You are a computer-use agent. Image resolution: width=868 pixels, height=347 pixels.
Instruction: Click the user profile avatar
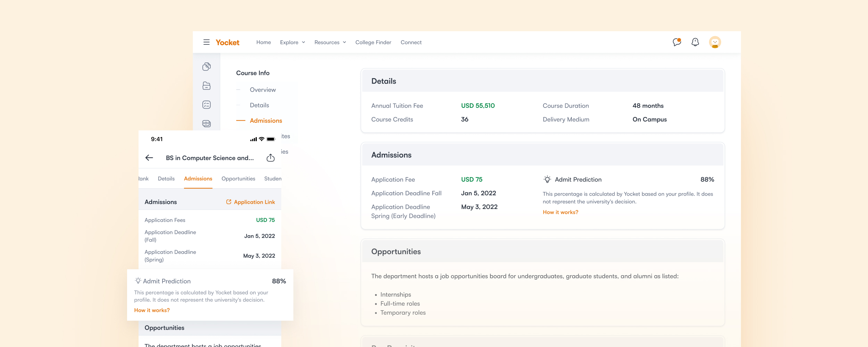715,42
